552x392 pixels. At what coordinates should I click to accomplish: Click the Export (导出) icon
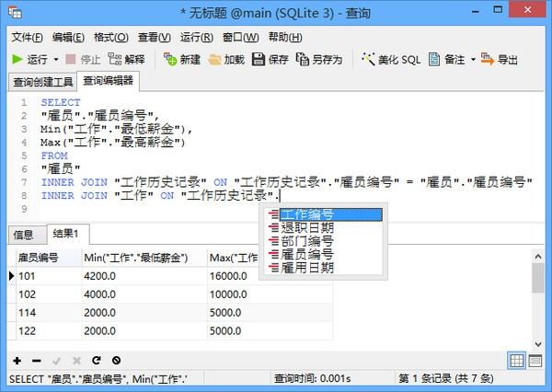[500, 59]
